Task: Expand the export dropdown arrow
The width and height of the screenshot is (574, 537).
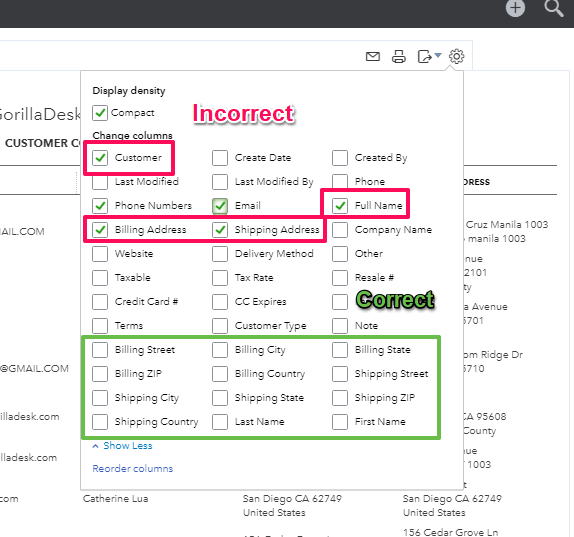Action: [x=438, y=55]
